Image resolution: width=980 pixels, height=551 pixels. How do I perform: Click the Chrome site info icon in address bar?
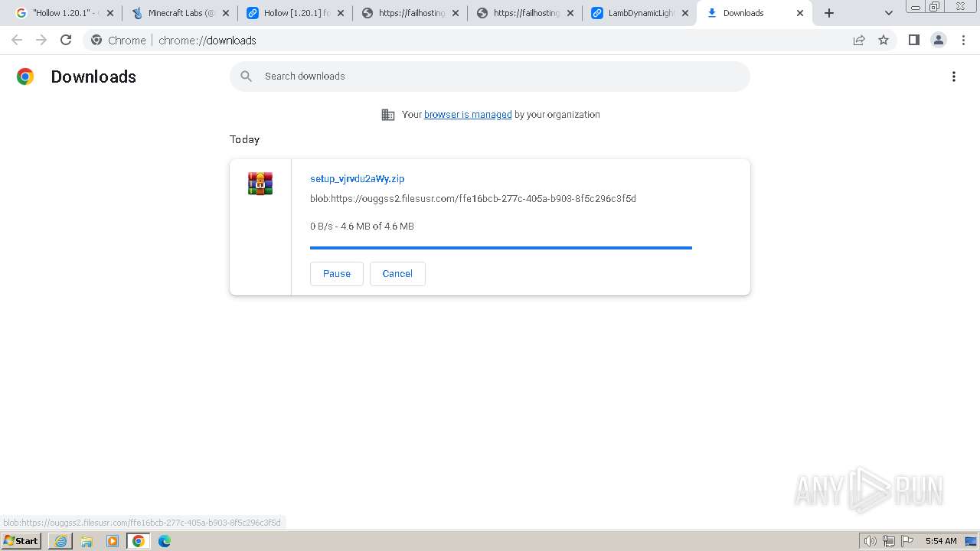click(x=96, y=40)
